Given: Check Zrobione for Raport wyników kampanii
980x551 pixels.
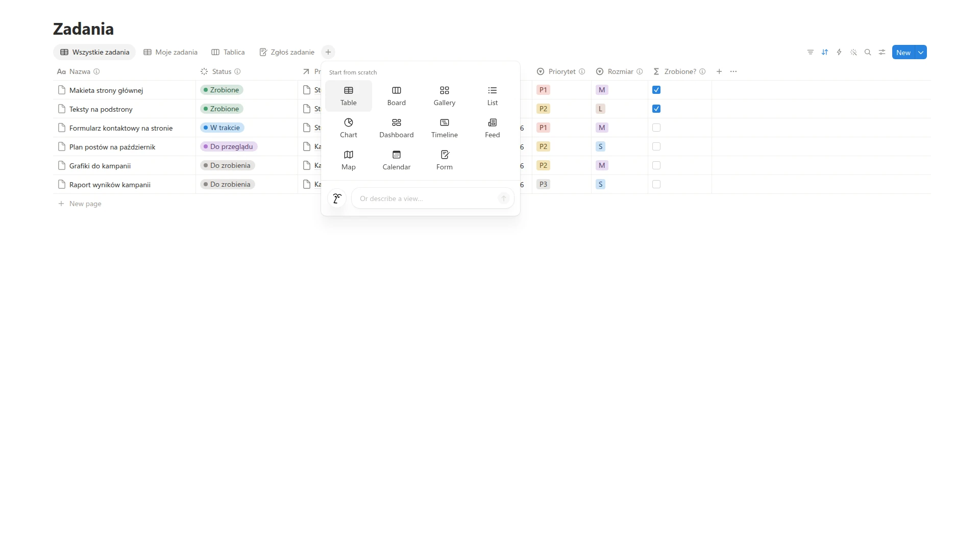Looking at the screenshot, I should (656, 184).
